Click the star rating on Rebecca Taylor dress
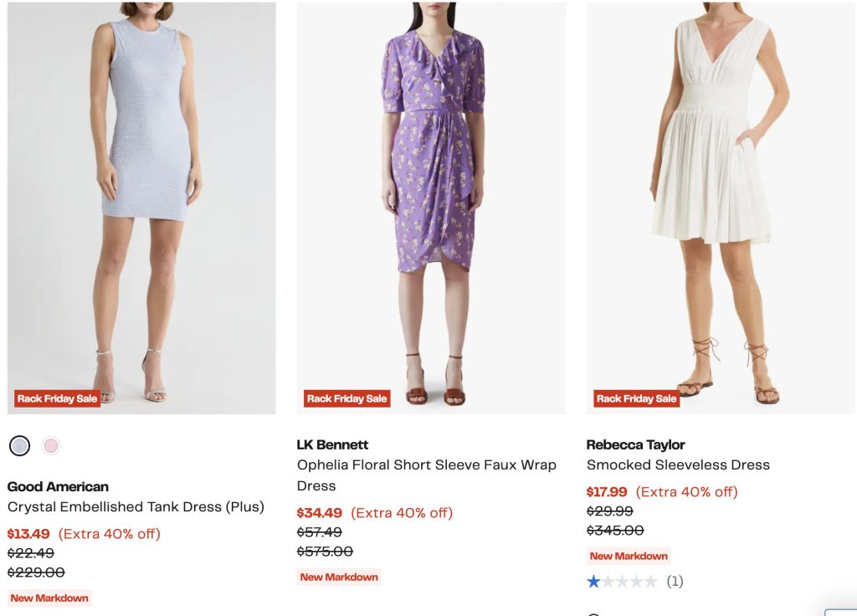Viewport: 857px width, 616px height. [622, 581]
